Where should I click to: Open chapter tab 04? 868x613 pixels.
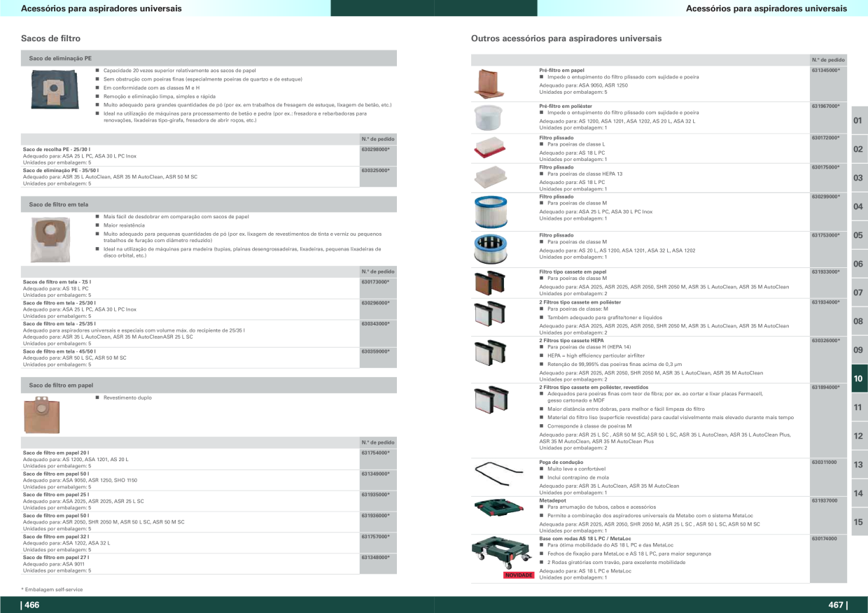[x=859, y=206]
